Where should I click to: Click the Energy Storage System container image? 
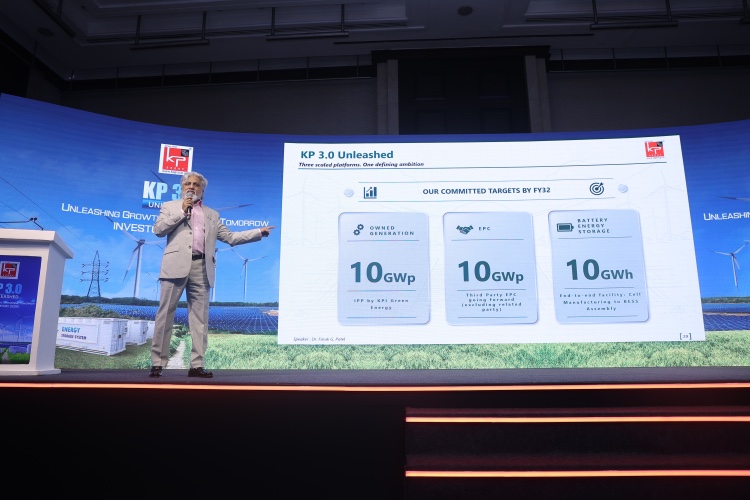[94, 336]
